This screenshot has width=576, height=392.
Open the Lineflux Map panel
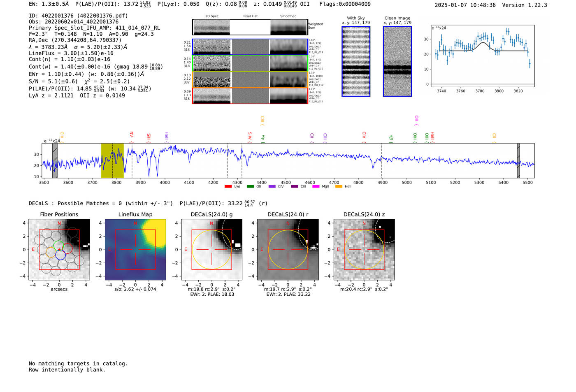click(x=135, y=250)
